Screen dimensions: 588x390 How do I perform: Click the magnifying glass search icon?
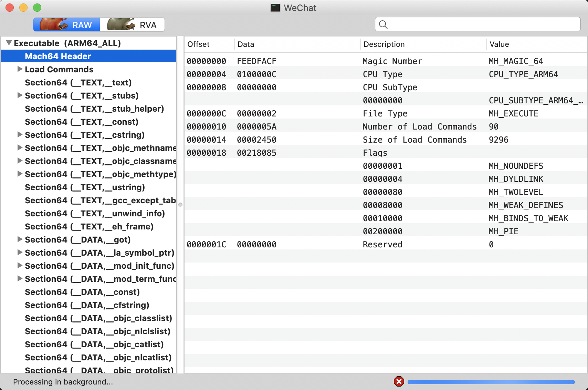[x=383, y=24]
